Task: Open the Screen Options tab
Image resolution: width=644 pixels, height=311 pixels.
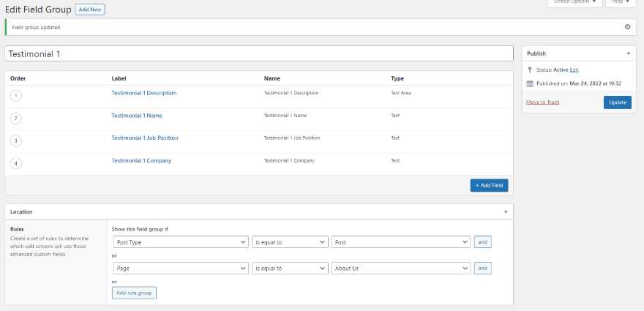Action: (x=574, y=2)
